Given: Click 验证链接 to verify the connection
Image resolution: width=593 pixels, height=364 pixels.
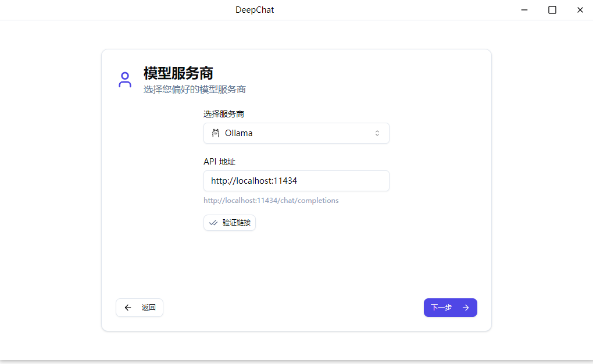Looking at the screenshot, I should point(229,222).
